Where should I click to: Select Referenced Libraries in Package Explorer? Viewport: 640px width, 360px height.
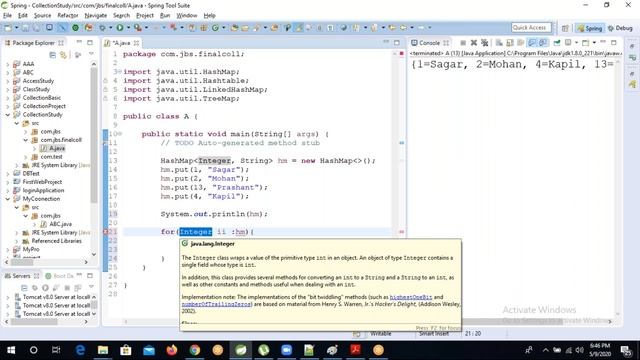[x=52, y=241]
